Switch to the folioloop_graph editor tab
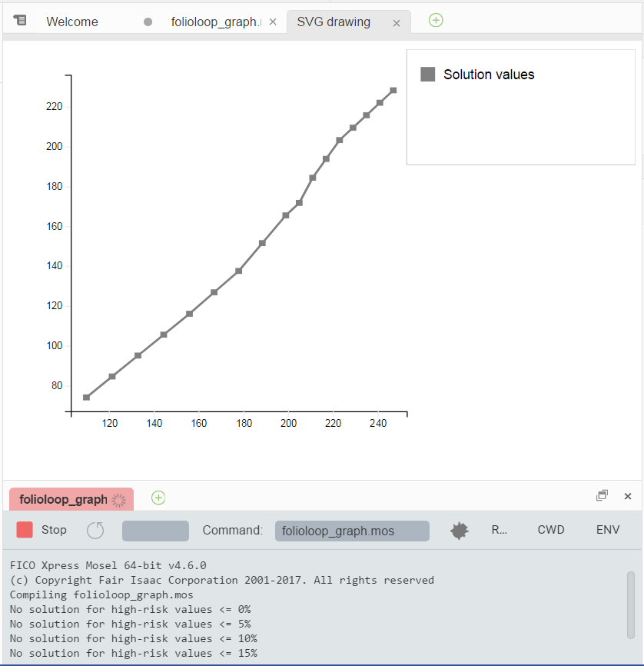 click(x=216, y=22)
